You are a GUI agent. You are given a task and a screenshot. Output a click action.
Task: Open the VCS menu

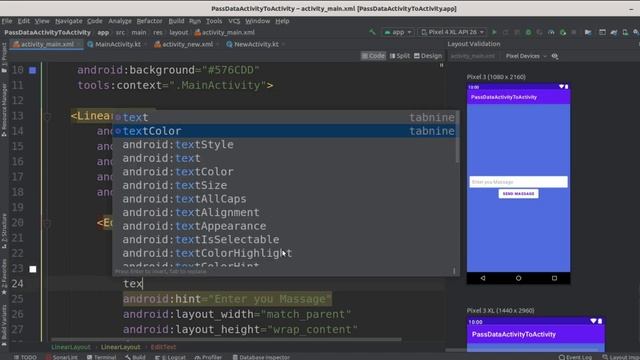click(234, 21)
